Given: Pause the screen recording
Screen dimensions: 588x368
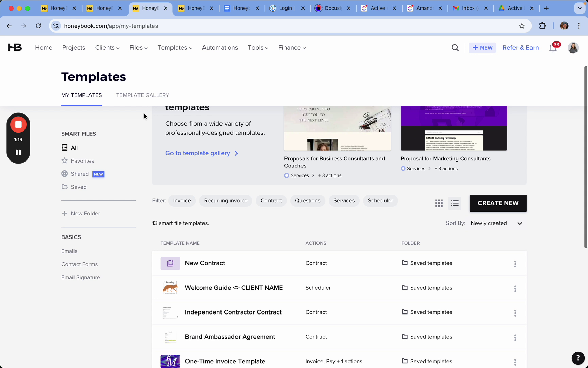Looking at the screenshot, I should (x=18, y=152).
